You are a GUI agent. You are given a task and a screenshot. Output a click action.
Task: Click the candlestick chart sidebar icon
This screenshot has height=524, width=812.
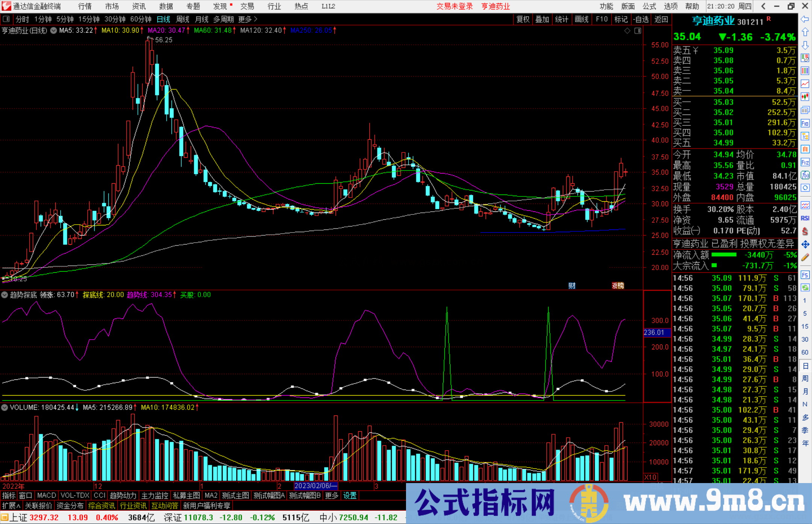pyautogui.click(x=805, y=97)
